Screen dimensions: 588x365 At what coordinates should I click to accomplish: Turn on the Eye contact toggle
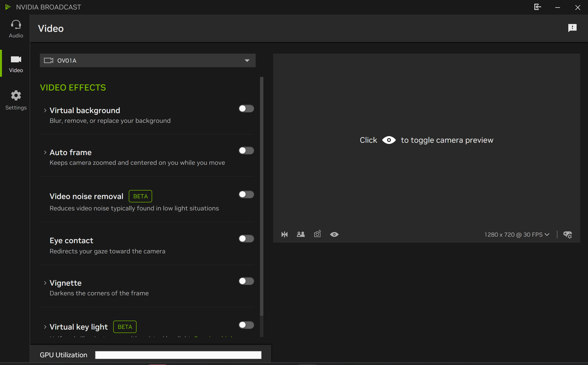pyautogui.click(x=246, y=239)
